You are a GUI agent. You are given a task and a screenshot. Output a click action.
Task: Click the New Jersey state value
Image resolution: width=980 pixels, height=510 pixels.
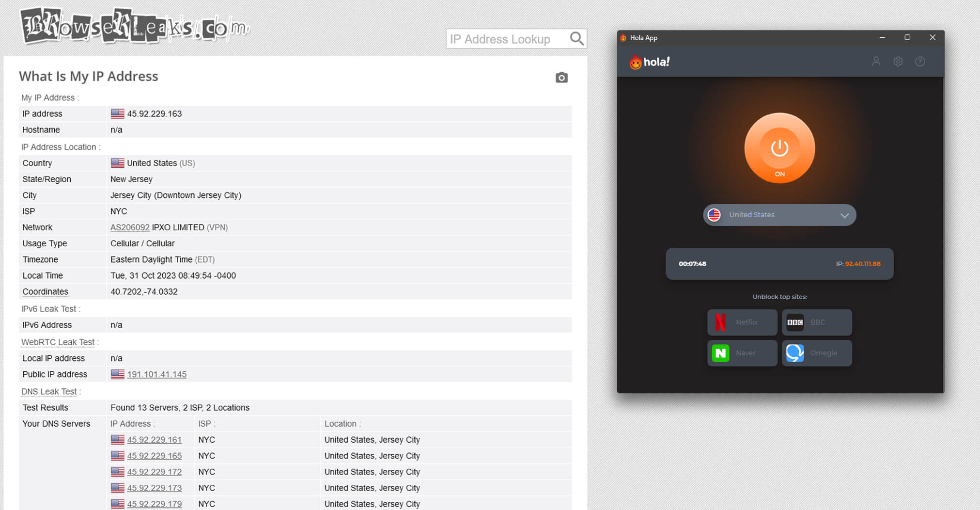click(x=131, y=179)
